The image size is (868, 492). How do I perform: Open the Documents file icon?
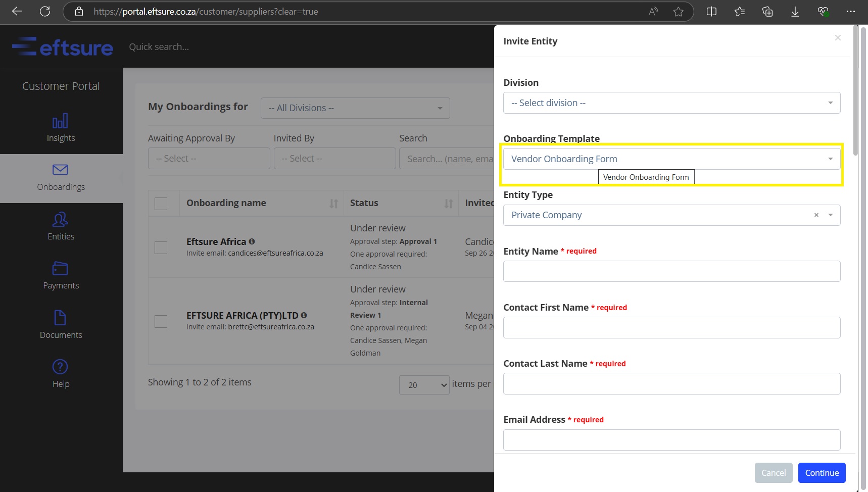click(60, 318)
